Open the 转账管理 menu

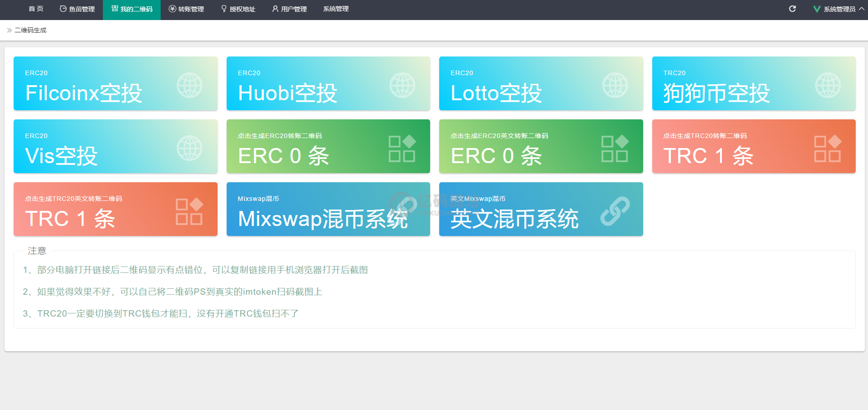(186, 9)
